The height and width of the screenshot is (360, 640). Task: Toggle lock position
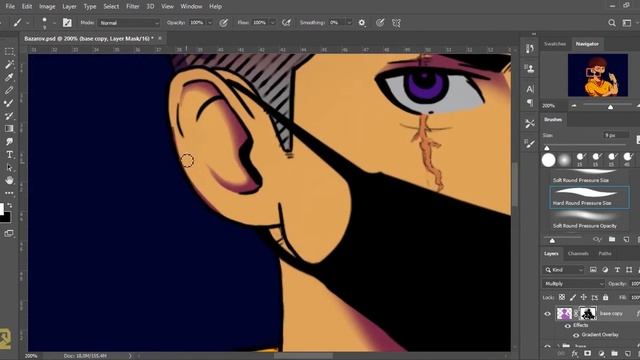(584, 298)
